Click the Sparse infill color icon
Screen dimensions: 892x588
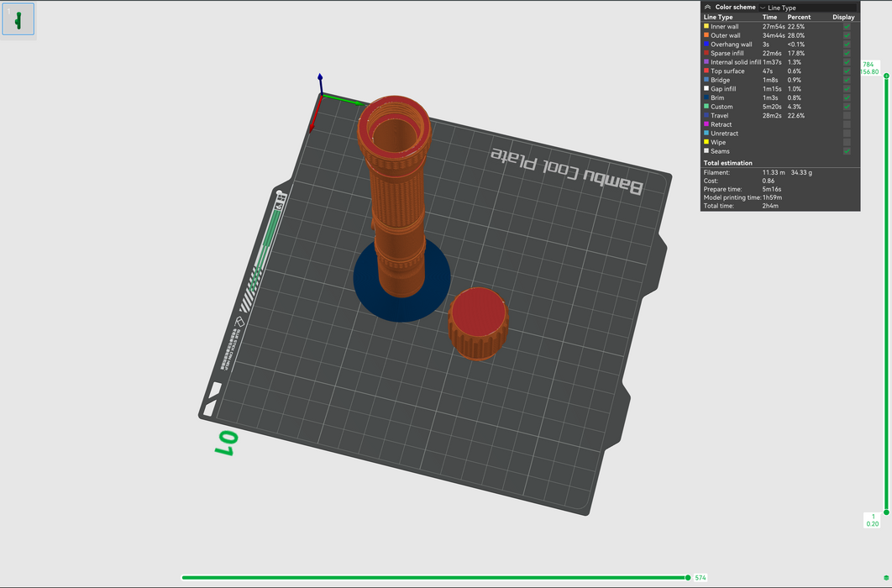706,53
